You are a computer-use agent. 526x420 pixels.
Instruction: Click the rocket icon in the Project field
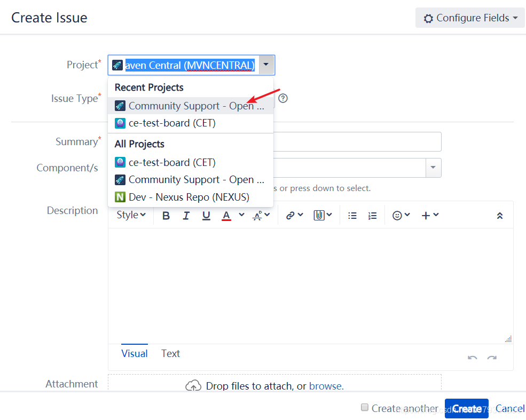(x=117, y=65)
